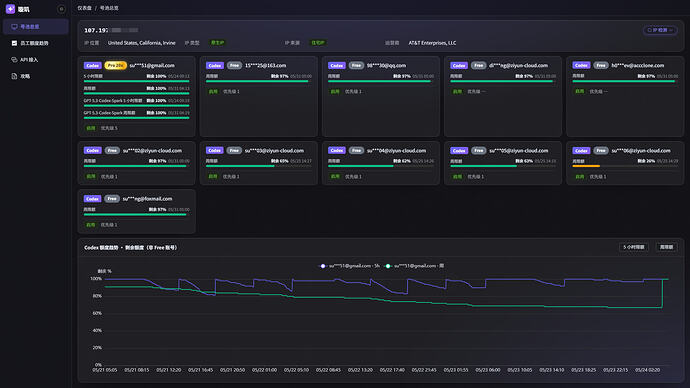Open the quota trend chart icon in sidebar

point(14,43)
